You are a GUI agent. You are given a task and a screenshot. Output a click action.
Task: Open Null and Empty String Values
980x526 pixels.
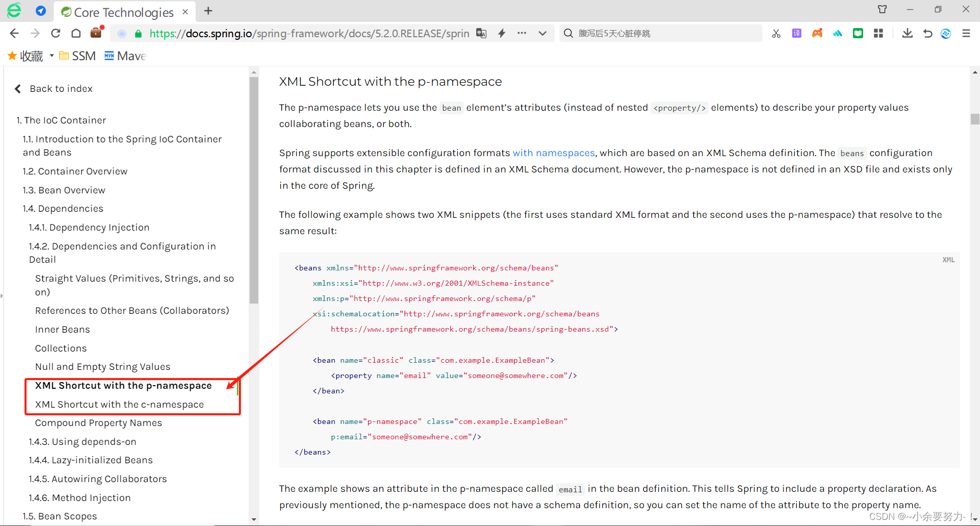[103, 367]
